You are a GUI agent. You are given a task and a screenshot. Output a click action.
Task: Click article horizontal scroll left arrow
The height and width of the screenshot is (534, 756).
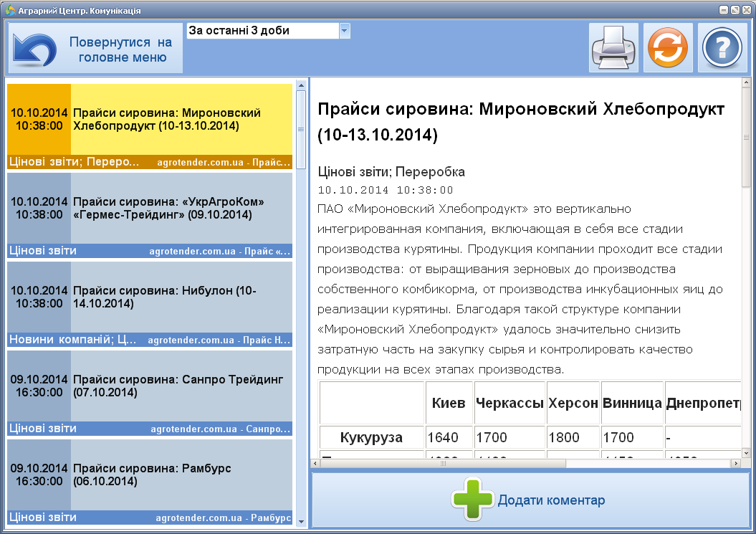[x=315, y=463]
